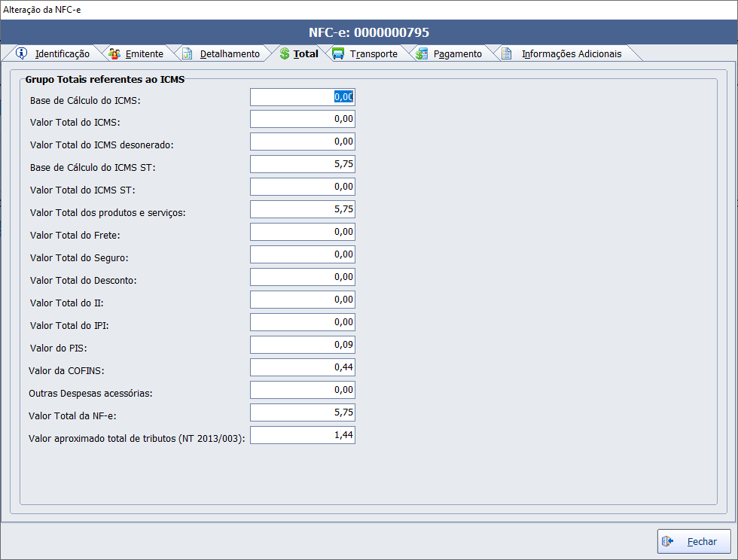Screen dimensions: 738x560
Task: Click the notes icon on Informações Adicionais tab
Action: 507,53
